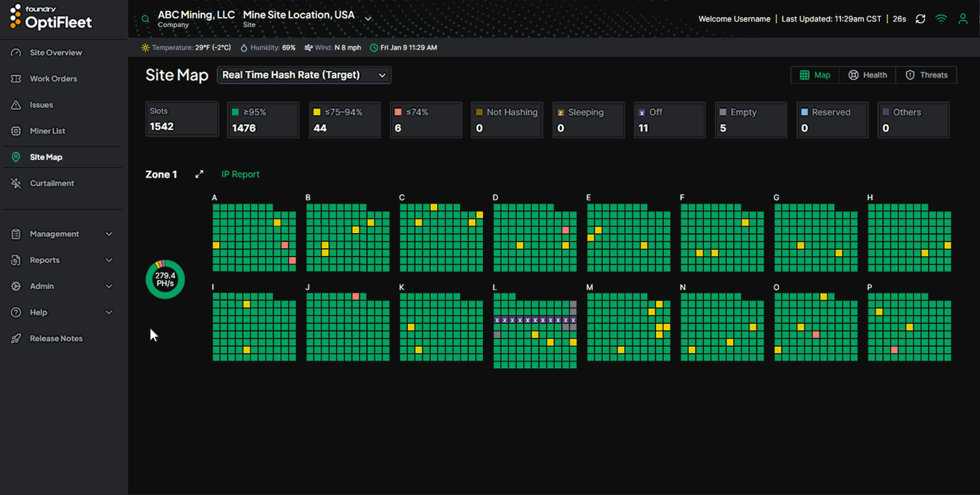
Task: Select the red miner cell in rack P
Action: (894, 350)
